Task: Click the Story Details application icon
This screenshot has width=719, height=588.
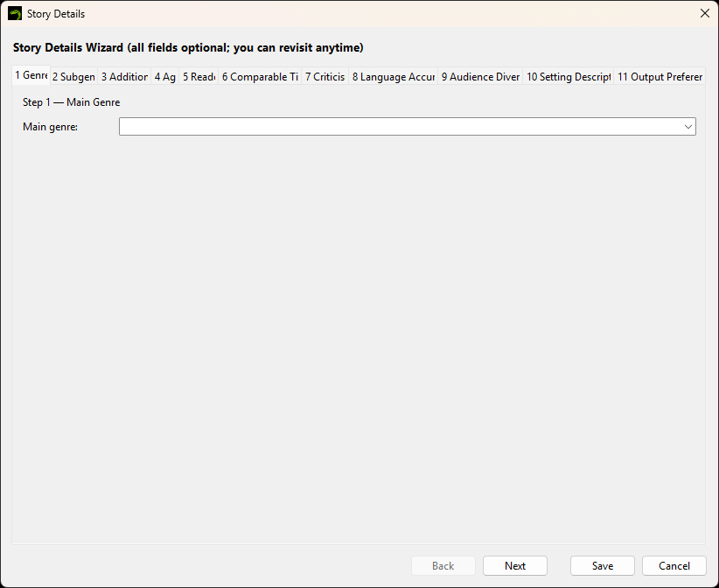Action: [x=16, y=13]
